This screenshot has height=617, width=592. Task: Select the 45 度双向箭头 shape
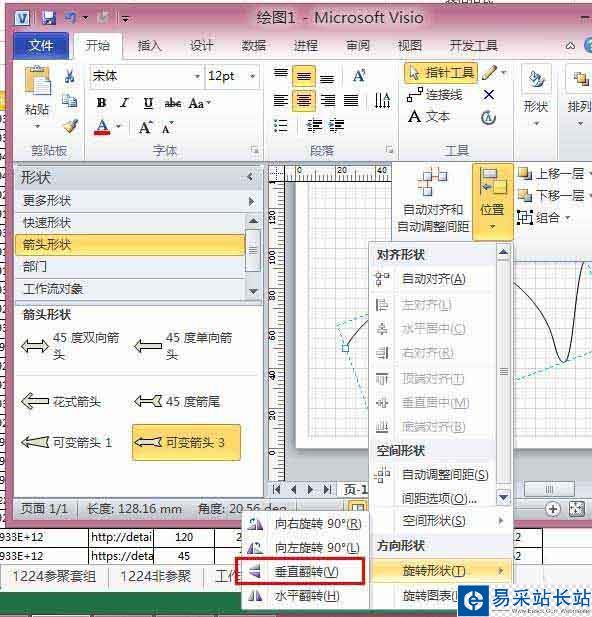pyautogui.click(x=71, y=346)
